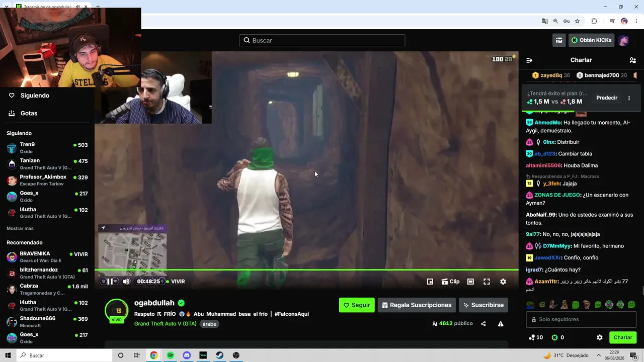The width and height of the screenshot is (644, 362).
Task: Open the user profile avatar menu
Action: [624, 40]
